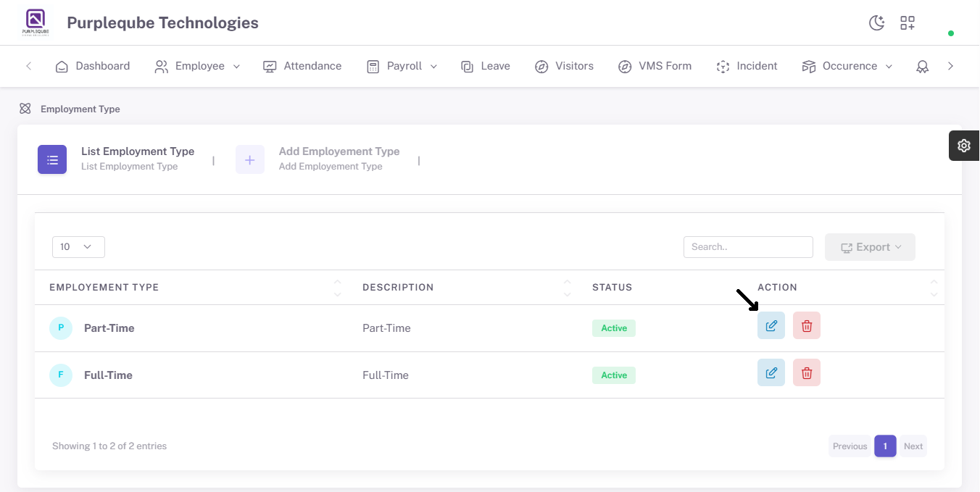Click the List Employment Type list icon
The height and width of the screenshot is (492, 980).
pos(52,159)
